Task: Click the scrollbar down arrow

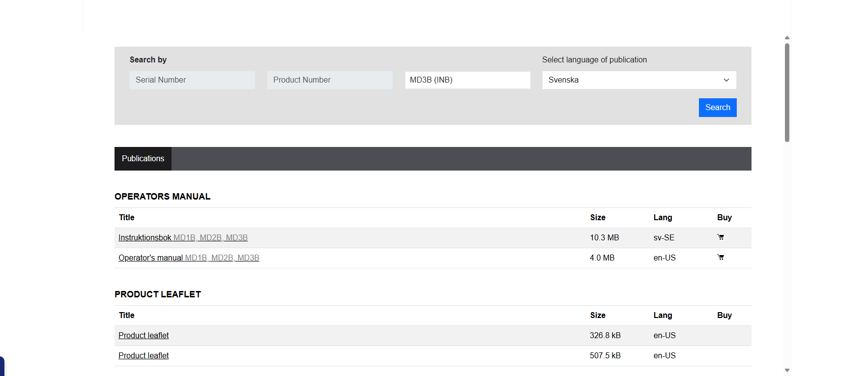Action: tap(787, 370)
